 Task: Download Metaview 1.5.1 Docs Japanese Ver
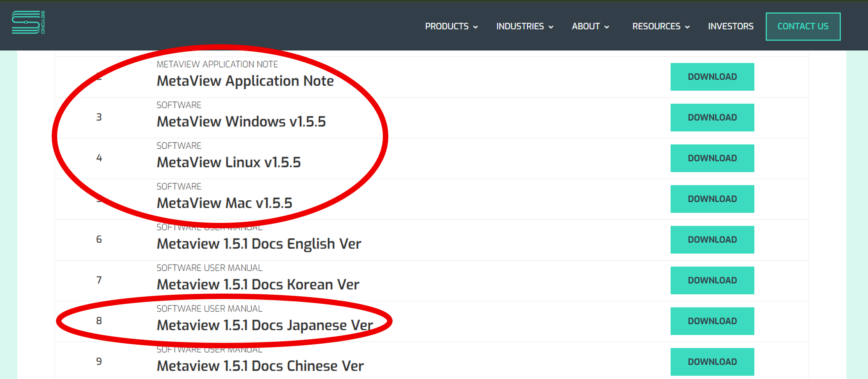coord(712,321)
